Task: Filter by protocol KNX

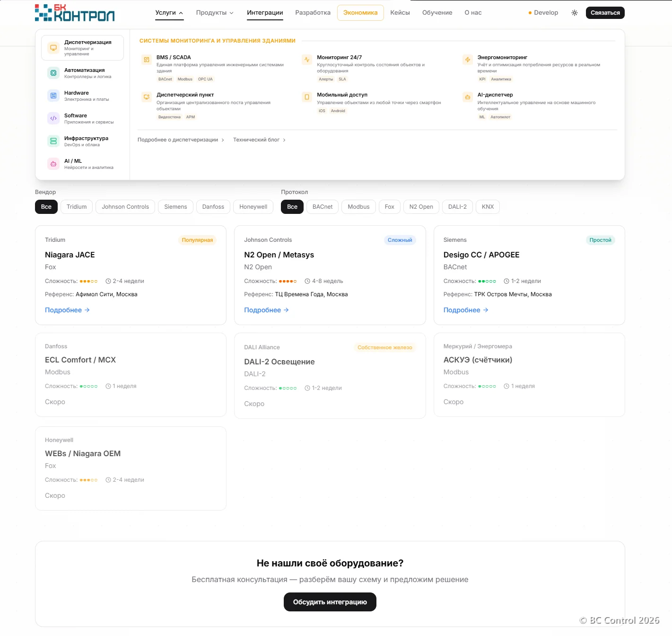Action: [x=488, y=207]
